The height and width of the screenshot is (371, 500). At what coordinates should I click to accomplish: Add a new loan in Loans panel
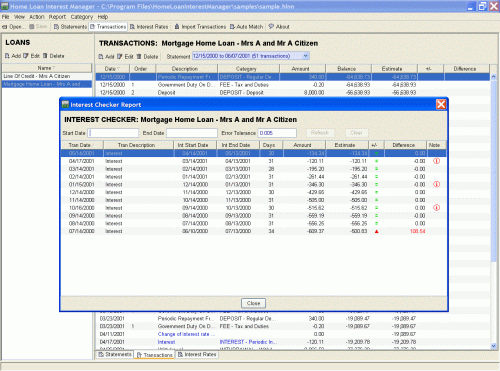13,56
